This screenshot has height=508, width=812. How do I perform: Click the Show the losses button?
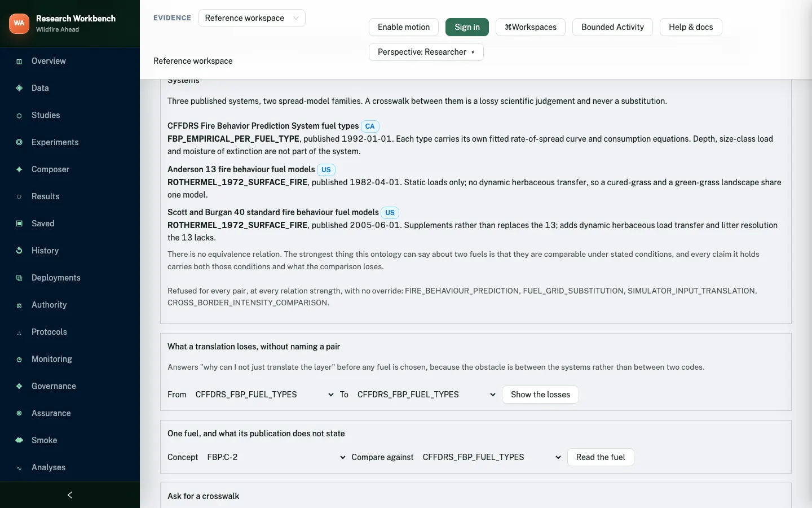pos(540,395)
